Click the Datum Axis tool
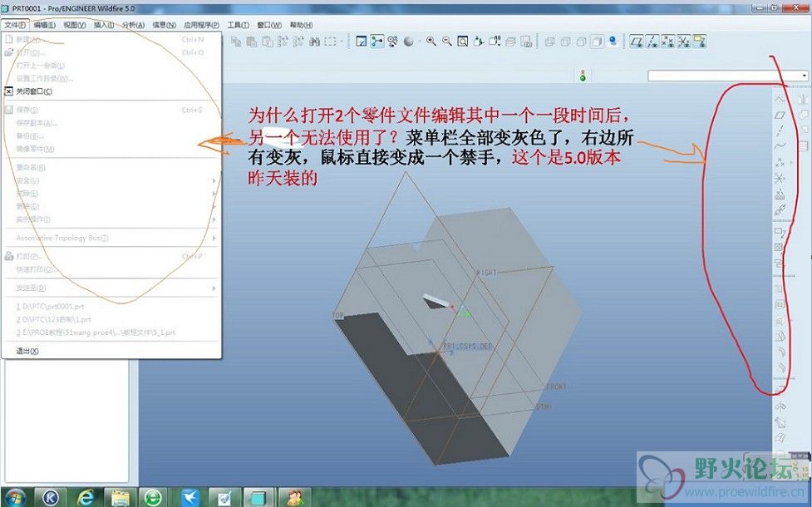This screenshot has width=812, height=507. [x=780, y=130]
